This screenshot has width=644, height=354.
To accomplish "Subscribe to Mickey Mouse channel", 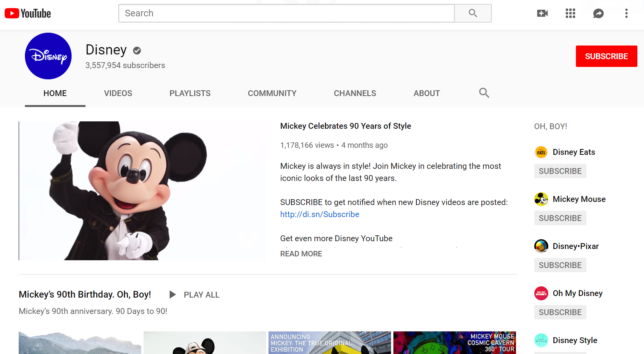I will pyautogui.click(x=560, y=218).
